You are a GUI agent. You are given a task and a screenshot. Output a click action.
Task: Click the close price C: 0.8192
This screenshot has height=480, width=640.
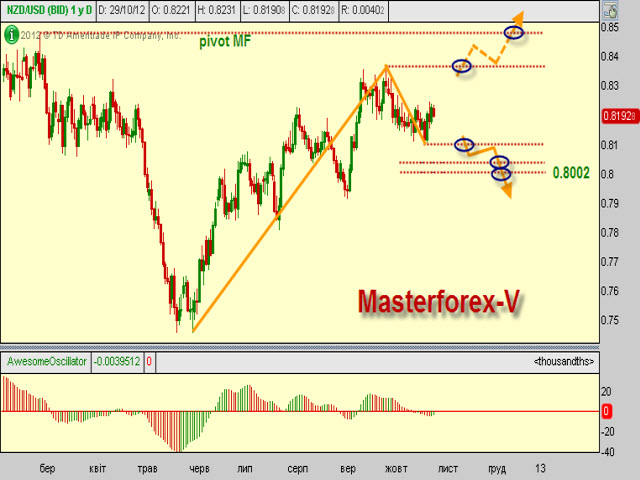pyautogui.click(x=314, y=10)
